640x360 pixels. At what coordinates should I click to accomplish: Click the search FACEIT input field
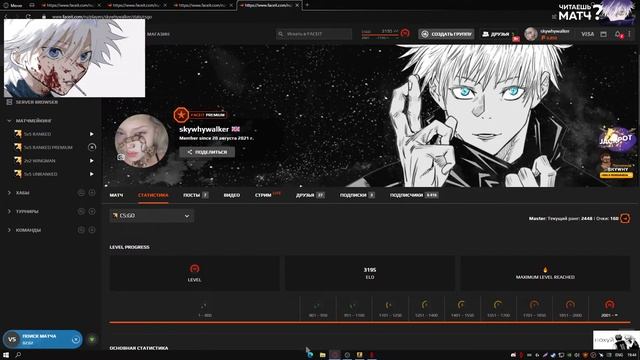coord(313,34)
